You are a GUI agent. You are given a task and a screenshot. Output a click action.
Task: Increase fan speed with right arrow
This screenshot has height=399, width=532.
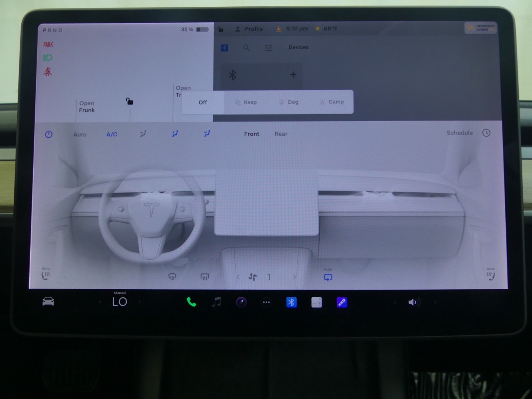[x=294, y=277]
